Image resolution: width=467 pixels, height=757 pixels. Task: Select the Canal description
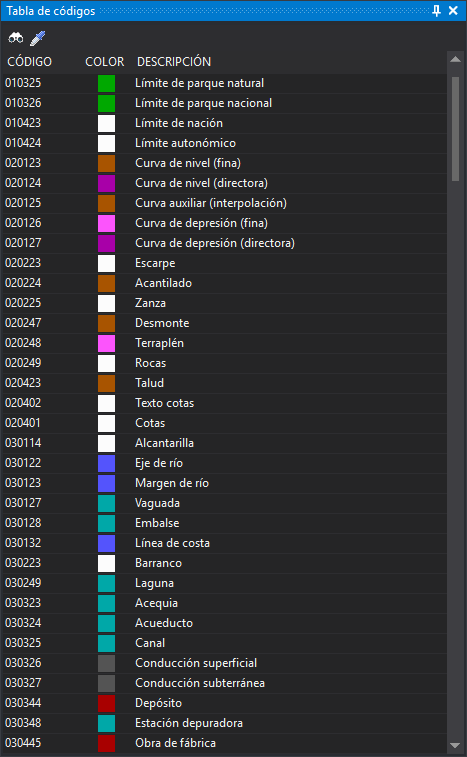click(x=150, y=643)
